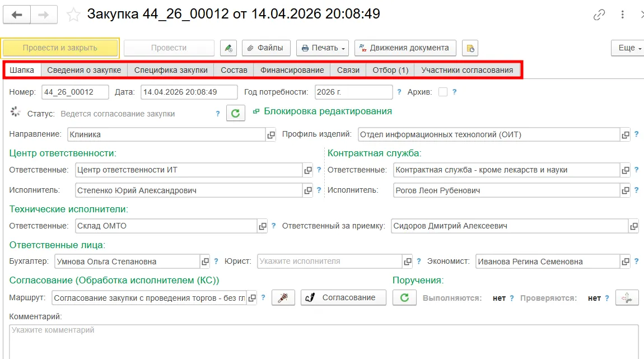The height and width of the screenshot is (359, 644).
Task: Click the Провести button
Action: click(169, 48)
